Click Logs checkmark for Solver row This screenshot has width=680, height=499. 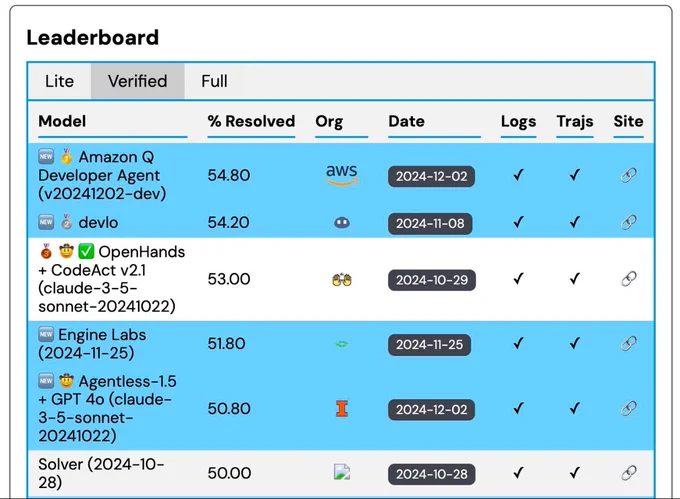tap(518, 473)
